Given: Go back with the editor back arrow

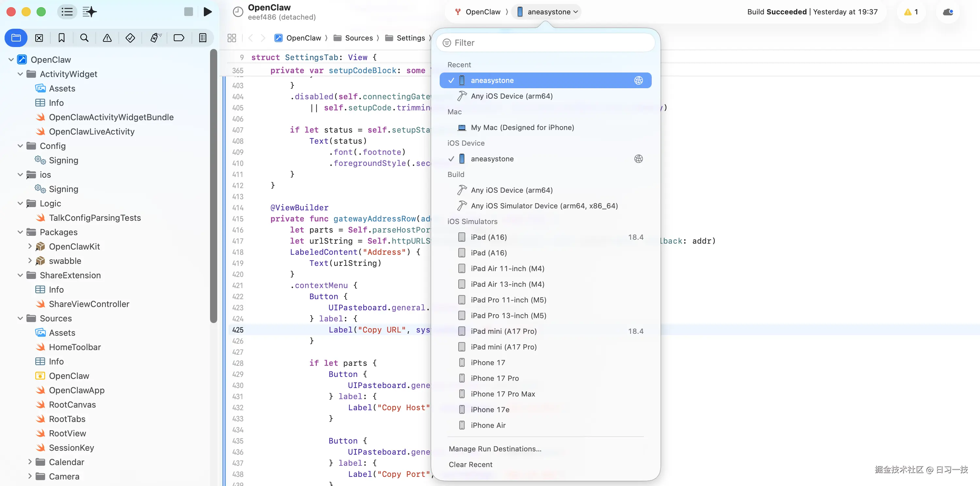Looking at the screenshot, I should [250, 38].
